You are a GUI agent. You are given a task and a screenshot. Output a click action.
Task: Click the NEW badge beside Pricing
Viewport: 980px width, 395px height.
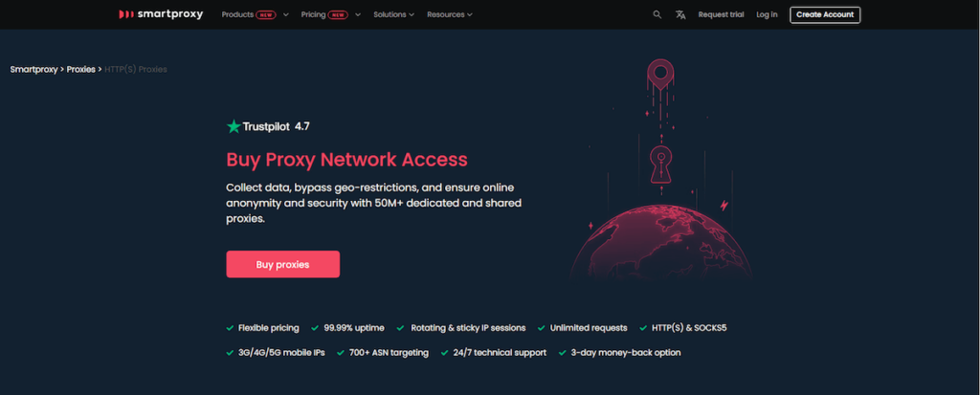point(338,15)
